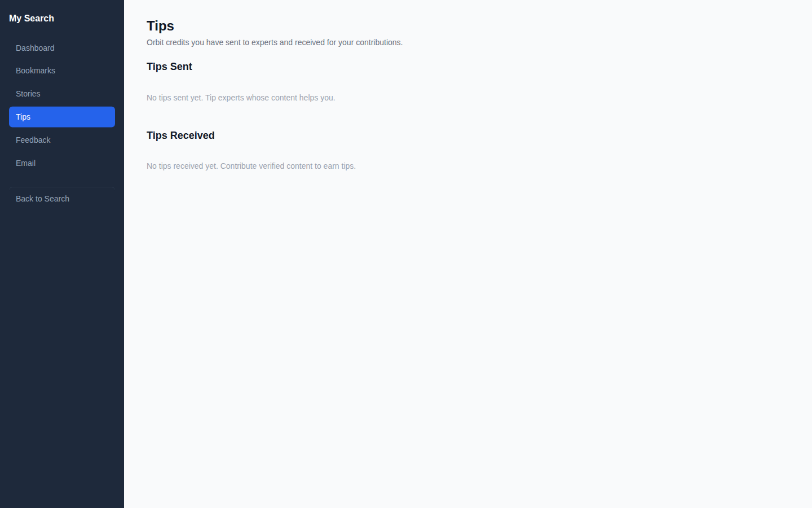Click the Orbit credits description text
The width and height of the screenshot is (812, 508).
(x=275, y=42)
